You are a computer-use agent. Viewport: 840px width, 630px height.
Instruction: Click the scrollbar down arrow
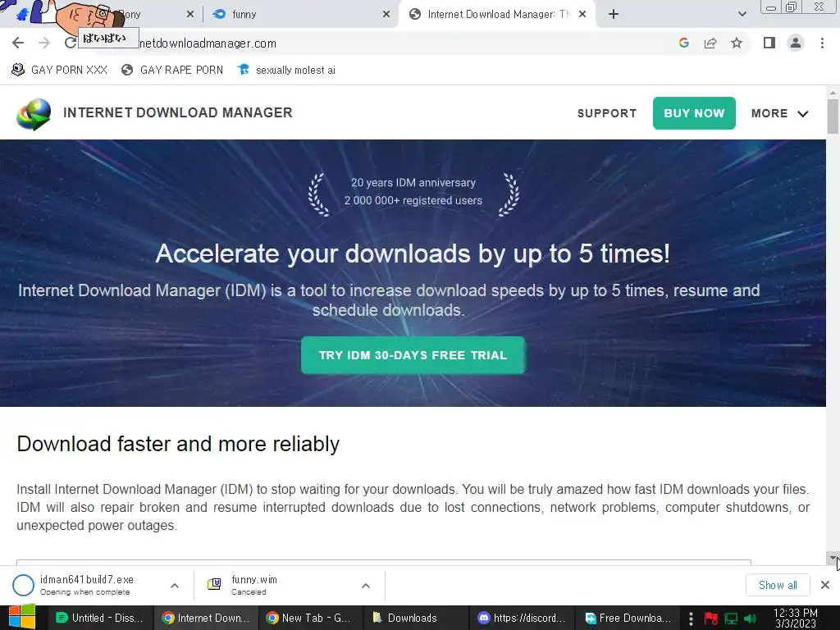pyautogui.click(x=833, y=558)
